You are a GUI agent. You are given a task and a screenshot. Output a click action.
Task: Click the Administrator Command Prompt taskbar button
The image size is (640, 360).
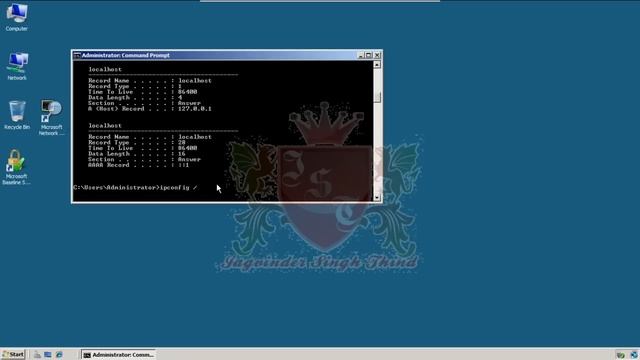(x=118, y=355)
